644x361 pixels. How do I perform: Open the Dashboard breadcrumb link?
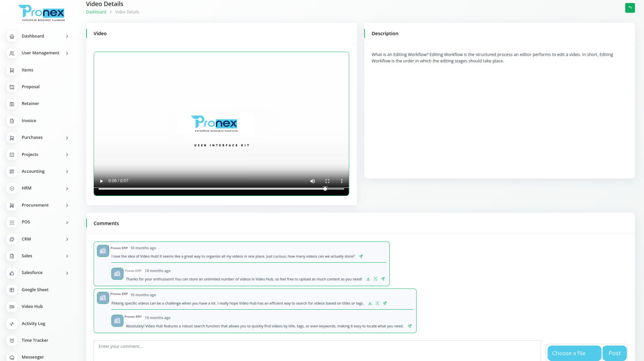tap(96, 12)
